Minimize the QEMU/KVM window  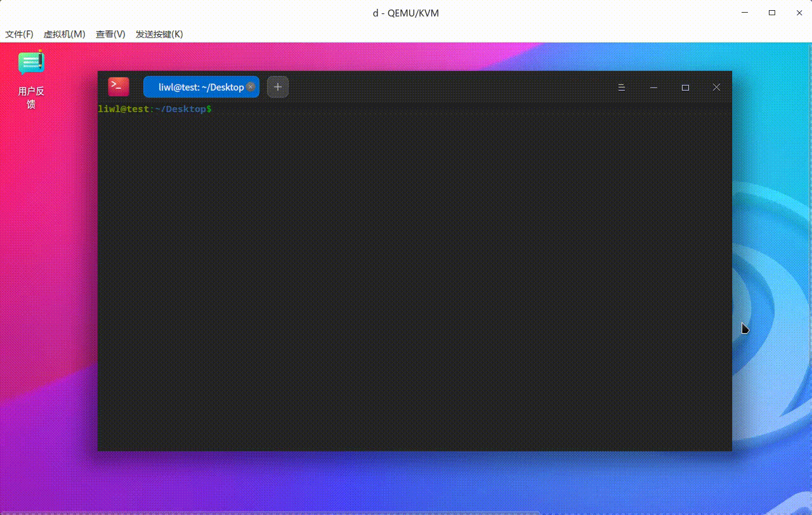[x=743, y=13]
